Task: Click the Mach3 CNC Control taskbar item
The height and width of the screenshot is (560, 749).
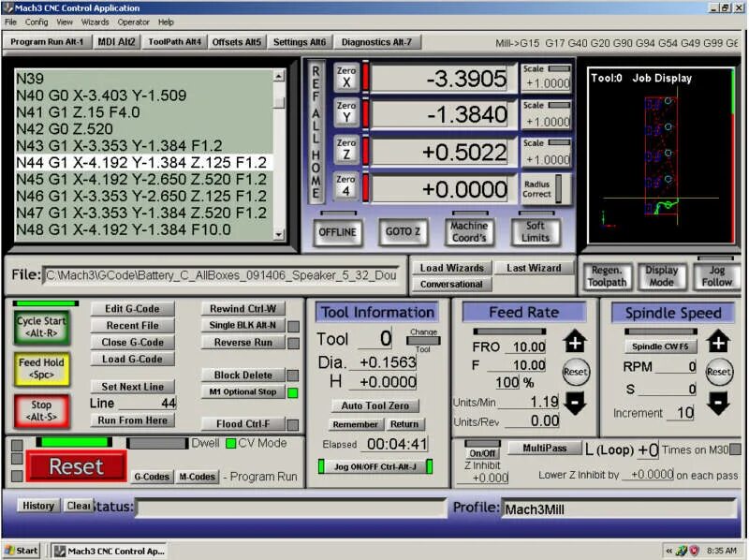Action: [x=110, y=551]
